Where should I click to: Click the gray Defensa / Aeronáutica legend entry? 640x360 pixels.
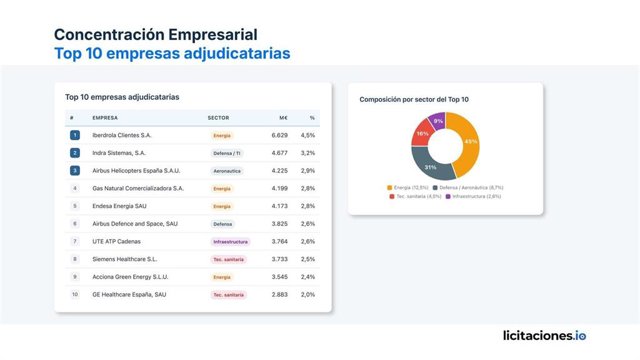click(x=468, y=188)
